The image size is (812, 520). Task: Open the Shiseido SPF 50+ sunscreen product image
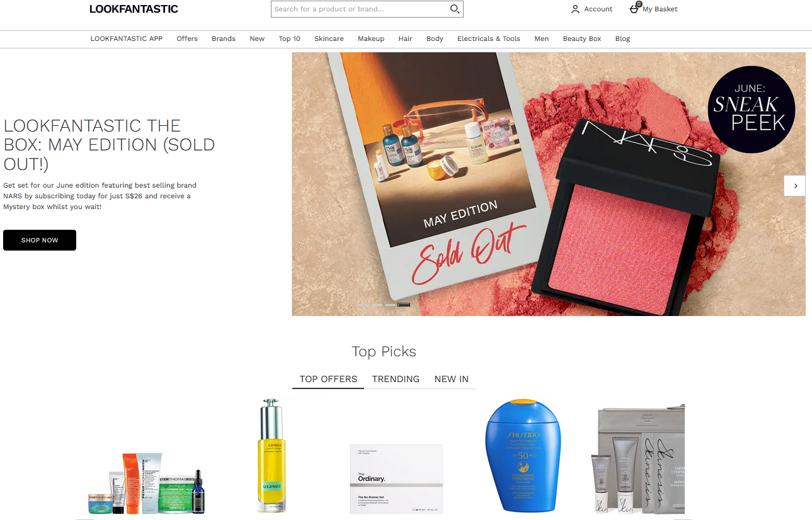tap(522, 456)
